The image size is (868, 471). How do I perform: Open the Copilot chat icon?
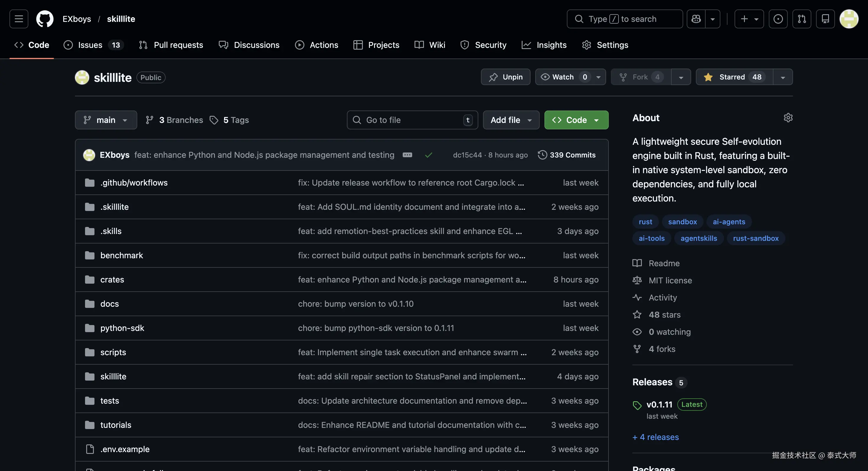(696, 19)
